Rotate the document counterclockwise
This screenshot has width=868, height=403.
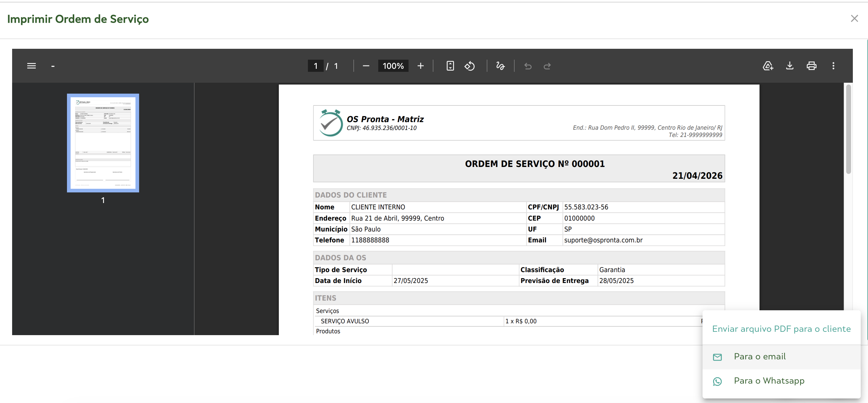(469, 66)
